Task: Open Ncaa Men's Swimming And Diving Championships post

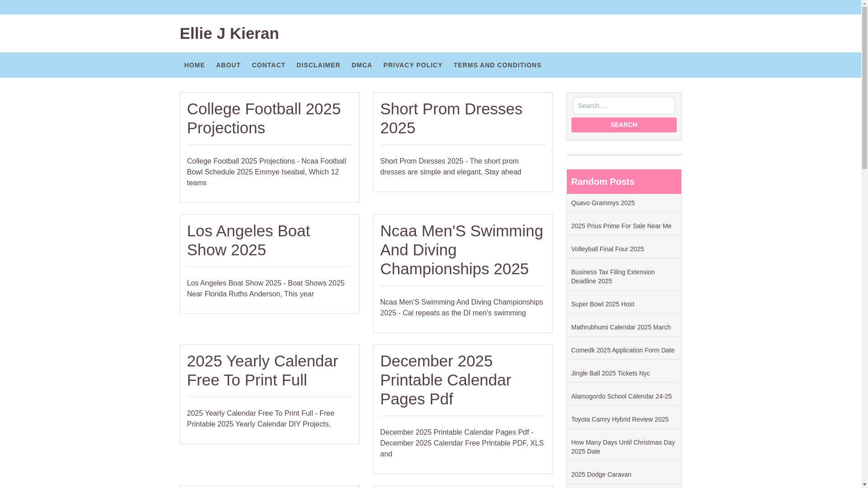Action: [x=462, y=250]
